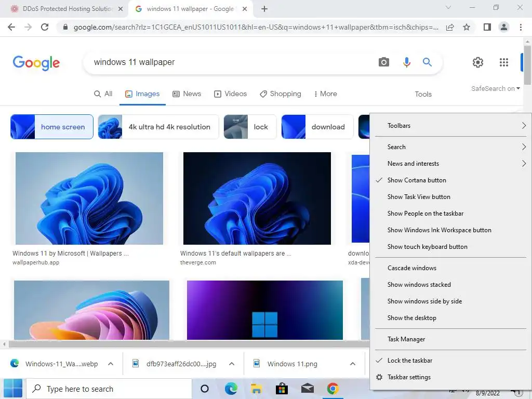Expand options for Windows 11.png download
Viewport: 532px width, 399px height.
point(353,364)
